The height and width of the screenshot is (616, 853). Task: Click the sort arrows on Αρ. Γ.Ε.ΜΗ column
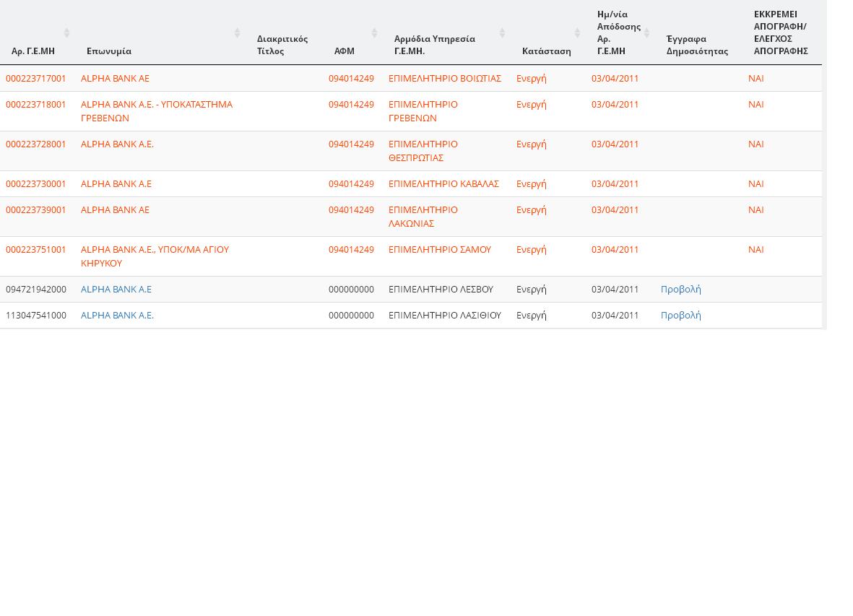[x=66, y=32]
